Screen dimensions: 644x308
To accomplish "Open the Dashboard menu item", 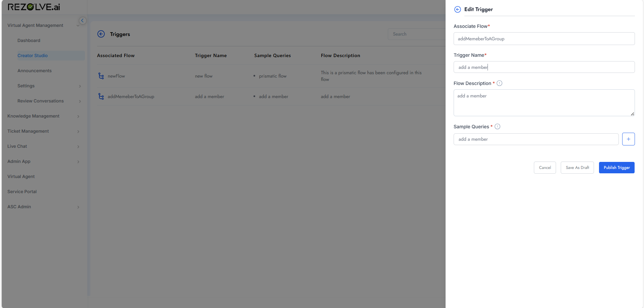I will click(x=29, y=40).
